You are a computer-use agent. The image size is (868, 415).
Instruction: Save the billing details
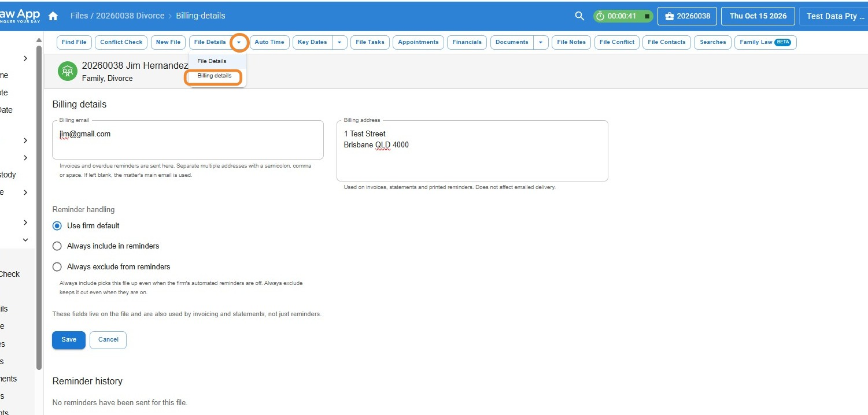(69, 340)
